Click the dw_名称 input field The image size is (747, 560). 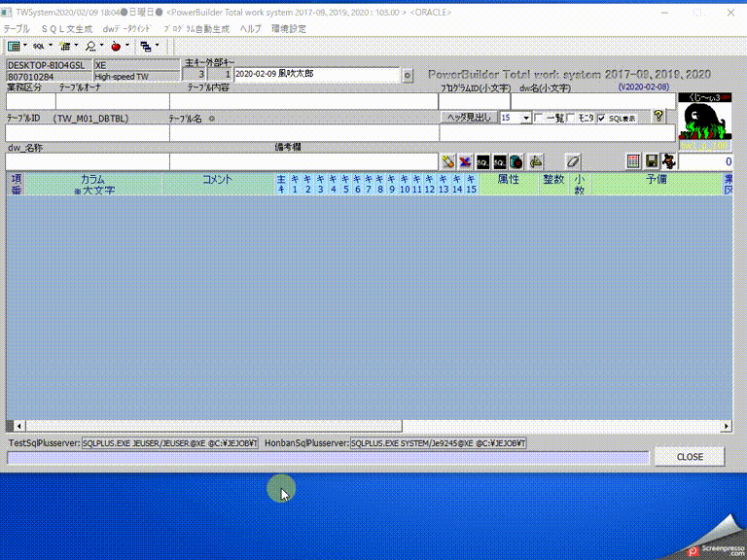click(x=88, y=162)
